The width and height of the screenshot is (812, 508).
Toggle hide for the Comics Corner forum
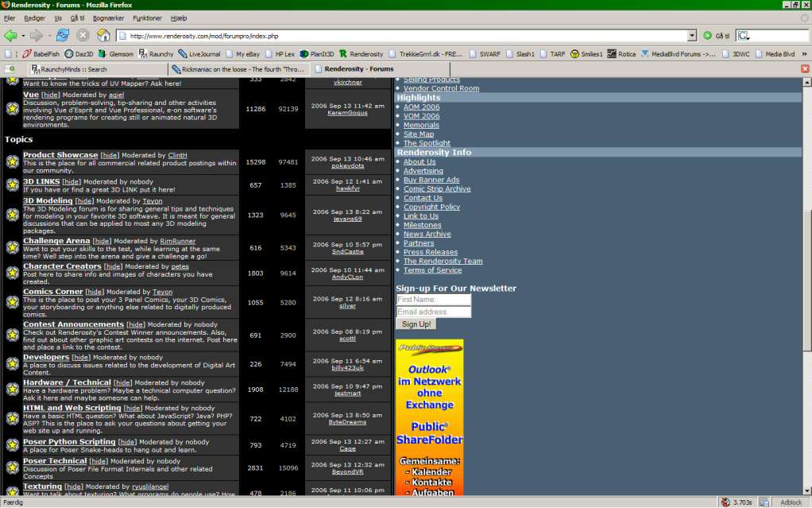click(95, 293)
